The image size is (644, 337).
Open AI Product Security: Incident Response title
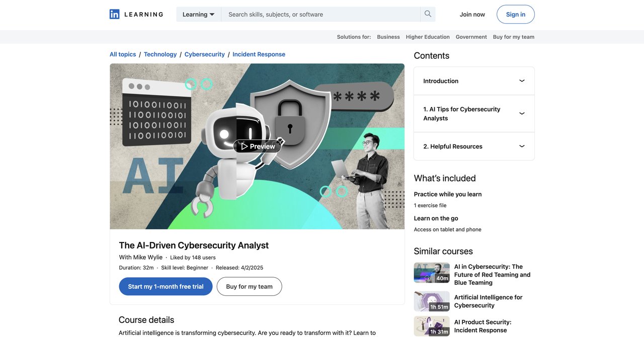482,326
